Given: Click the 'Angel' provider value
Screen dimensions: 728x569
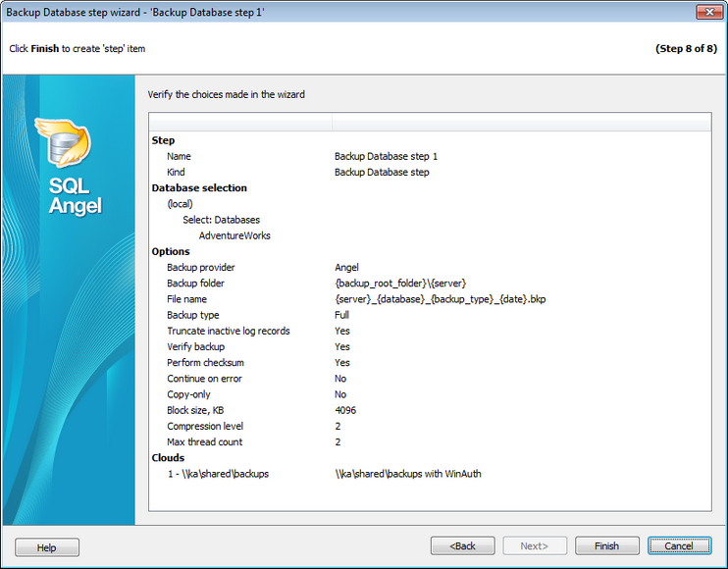Looking at the screenshot, I should (346, 267).
